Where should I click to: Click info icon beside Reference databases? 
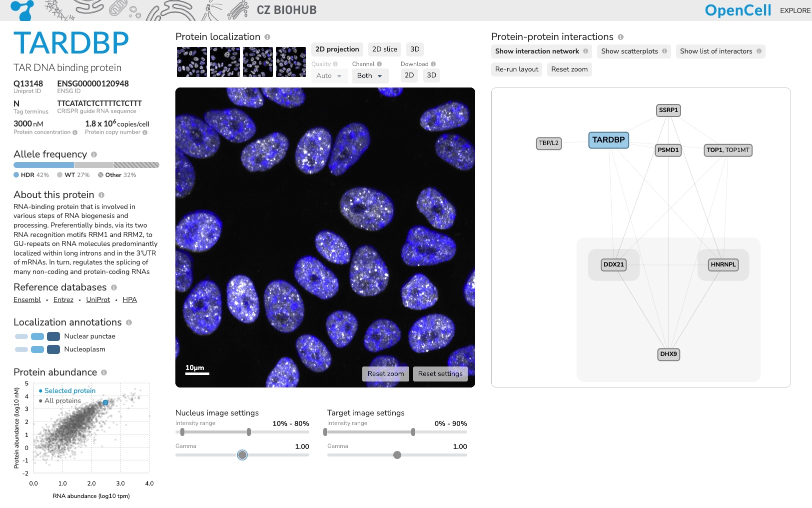point(114,287)
